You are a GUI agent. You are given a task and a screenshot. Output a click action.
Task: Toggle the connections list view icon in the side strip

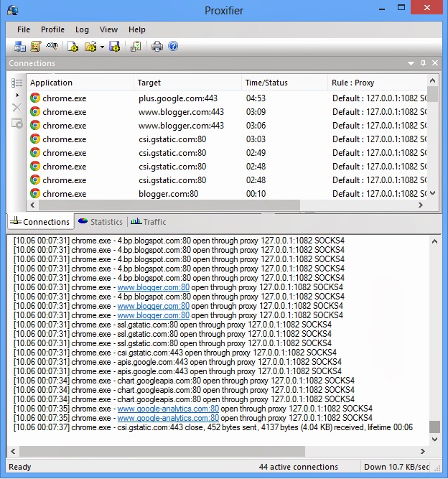point(17,83)
